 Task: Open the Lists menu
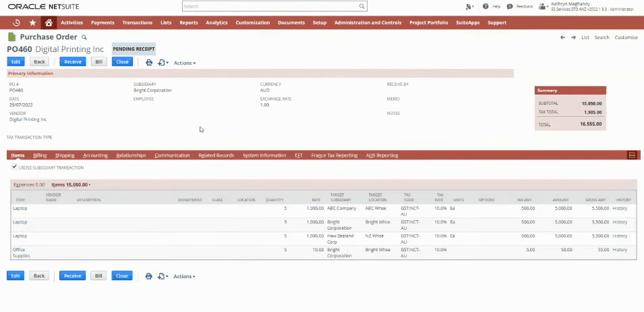click(166, 22)
